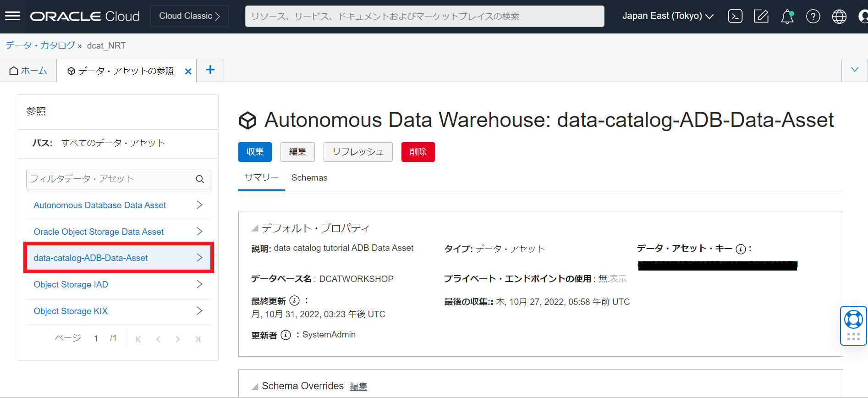Open the notifications bell

tap(787, 17)
